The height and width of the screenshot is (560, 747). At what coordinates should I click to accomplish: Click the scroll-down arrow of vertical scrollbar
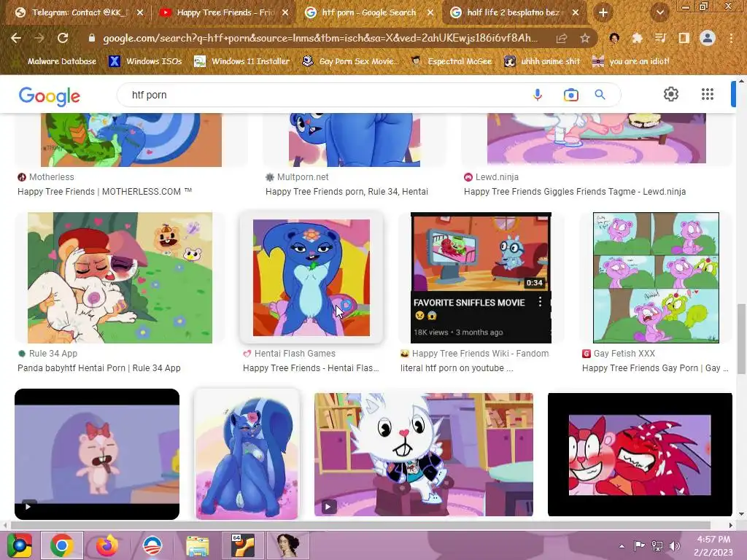[741, 514]
